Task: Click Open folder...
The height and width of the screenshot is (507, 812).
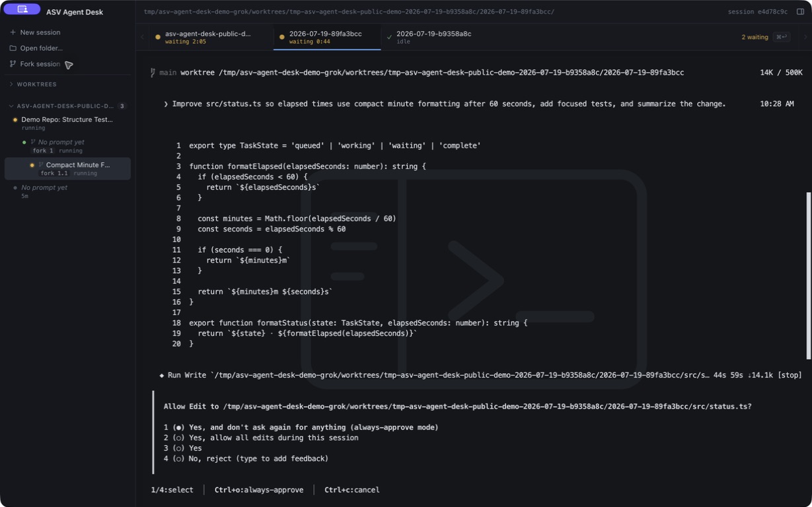Action: tap(41, 48)
